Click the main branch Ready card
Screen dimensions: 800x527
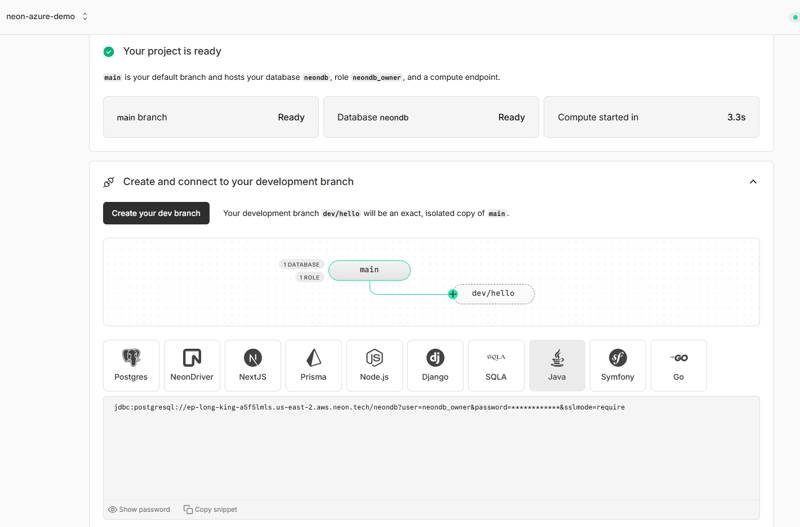pyautogui.click(x=211, y=117)
